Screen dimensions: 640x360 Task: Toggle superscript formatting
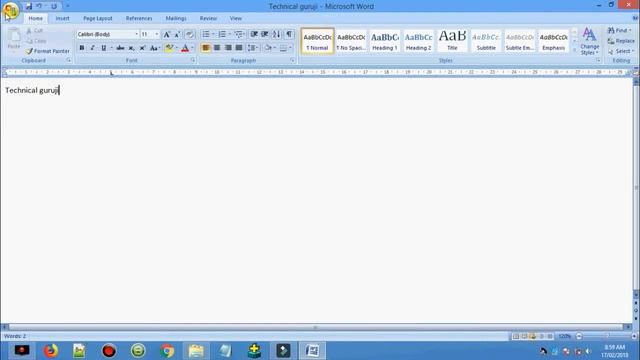pos(142,48)
